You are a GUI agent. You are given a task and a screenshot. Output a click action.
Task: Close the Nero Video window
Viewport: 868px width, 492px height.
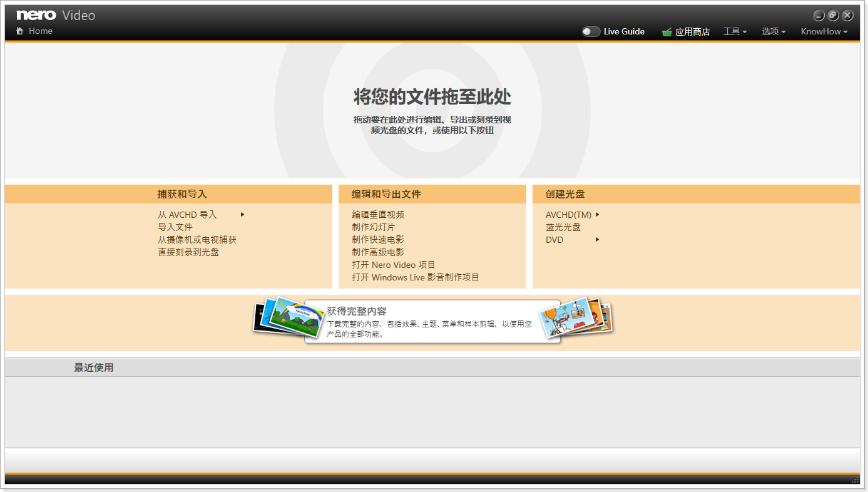point(848,16)
